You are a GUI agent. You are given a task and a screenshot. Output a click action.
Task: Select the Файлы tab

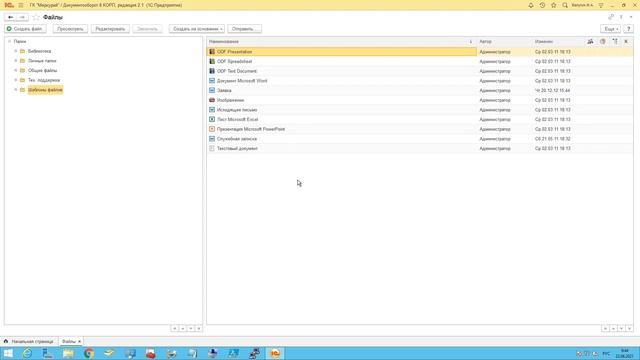click(x=69, y=341)
